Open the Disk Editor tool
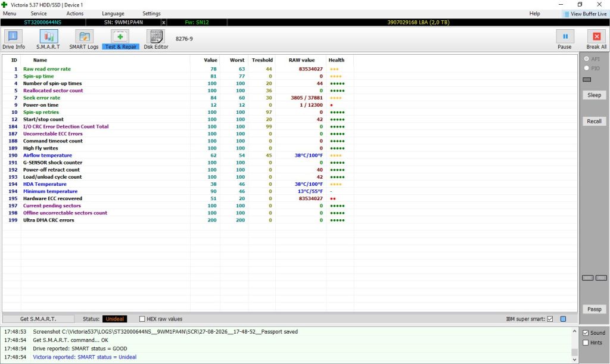This screenshot has height=364, width=610. (155, 36)
